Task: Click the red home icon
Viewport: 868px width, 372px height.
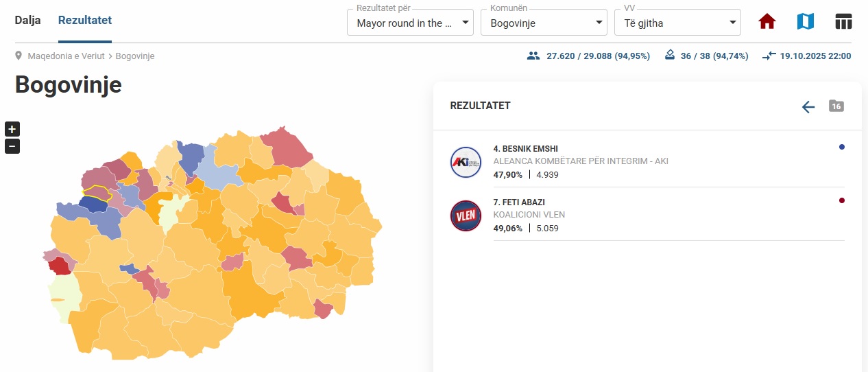Action: [x=767, y=22]
